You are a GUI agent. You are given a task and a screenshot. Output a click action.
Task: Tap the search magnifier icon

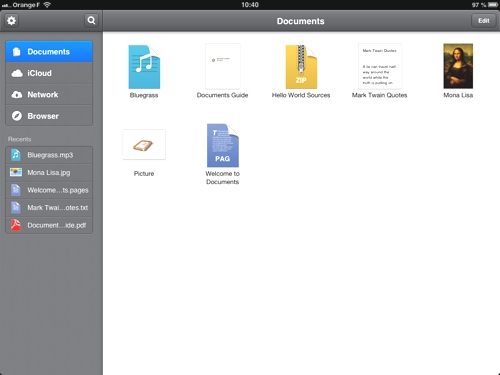tap(91, 21)
